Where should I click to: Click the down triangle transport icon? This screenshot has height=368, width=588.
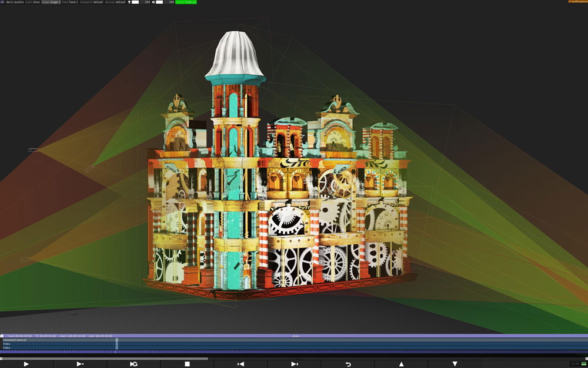coord(455,364)
